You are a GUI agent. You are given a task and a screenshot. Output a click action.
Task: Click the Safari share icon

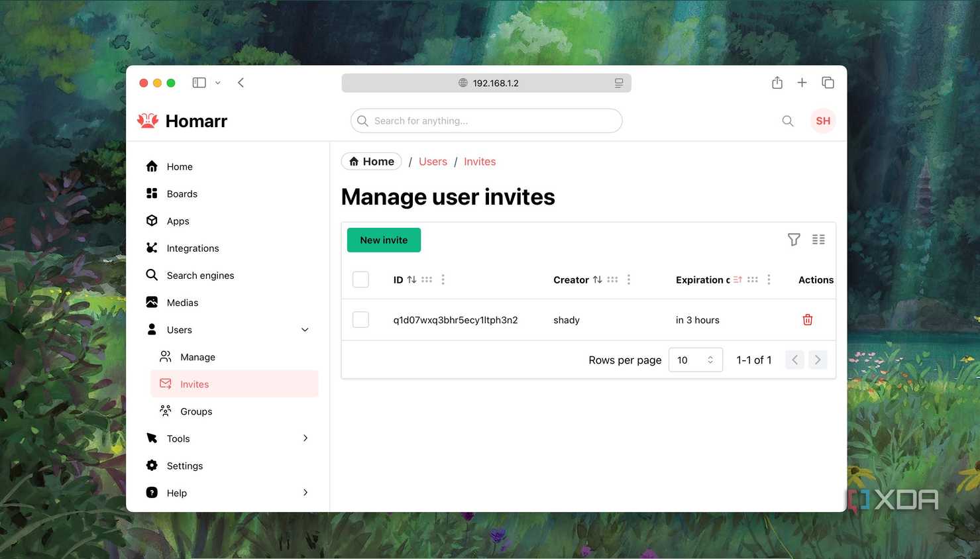777,83
